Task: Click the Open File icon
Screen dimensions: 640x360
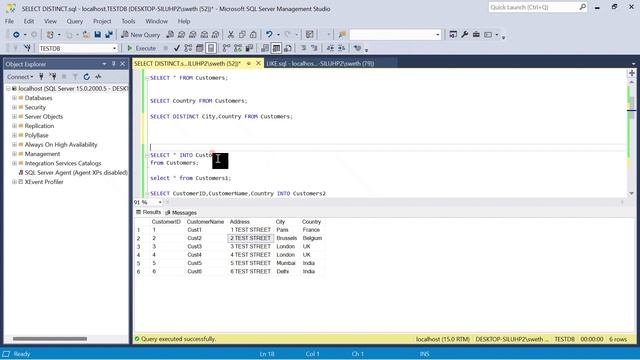Action: pos(86,35)
